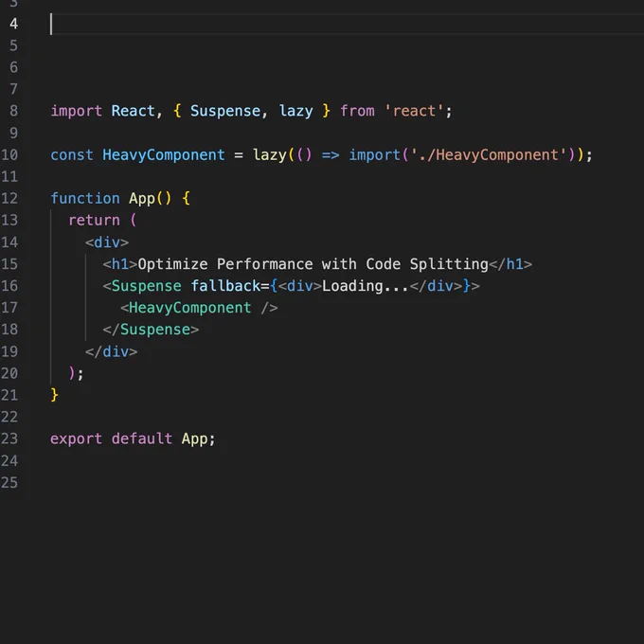Click the "App" function name on line 12

pyautogui.click(x=142, y=198)
